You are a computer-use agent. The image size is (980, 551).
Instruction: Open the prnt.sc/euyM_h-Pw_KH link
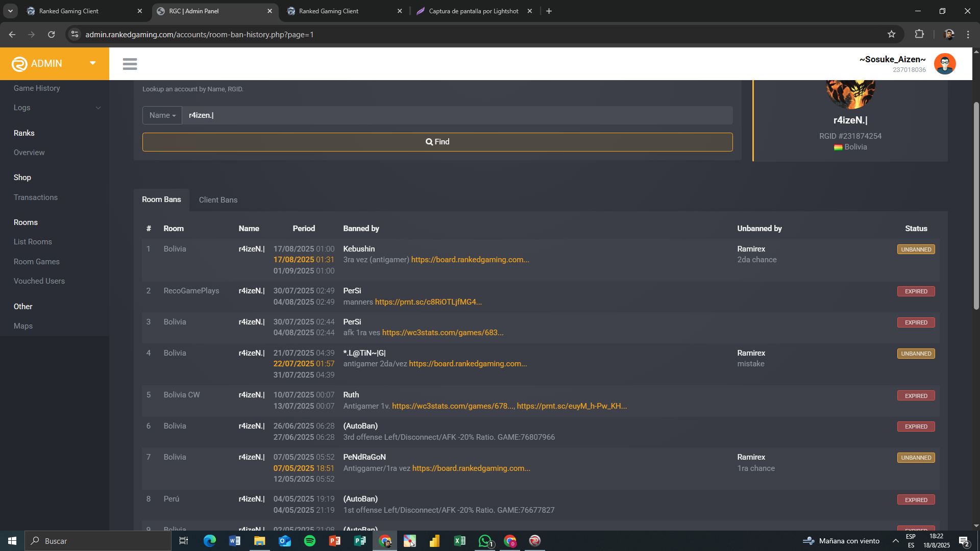tap(572, 406)
